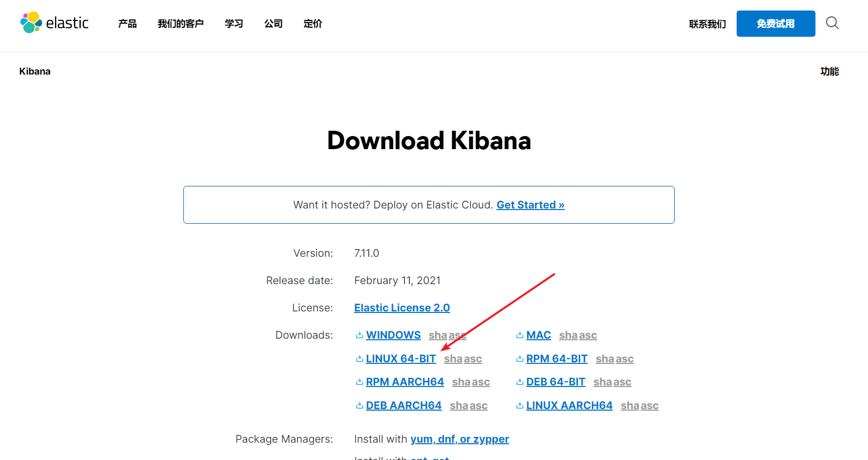Screen dimensions: 868x460
Task: Click the 免费试用 button
Action: click(x=776, y=24)
